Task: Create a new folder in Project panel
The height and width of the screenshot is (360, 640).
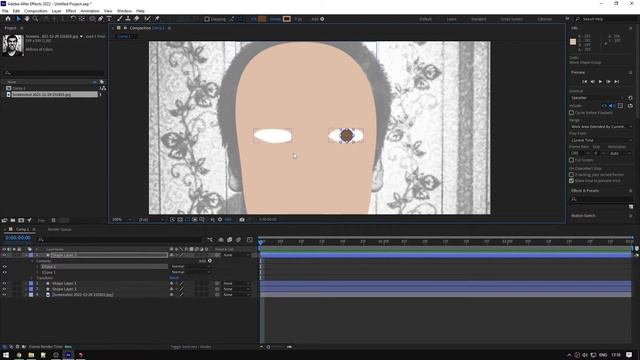Action: click(13, 220)
